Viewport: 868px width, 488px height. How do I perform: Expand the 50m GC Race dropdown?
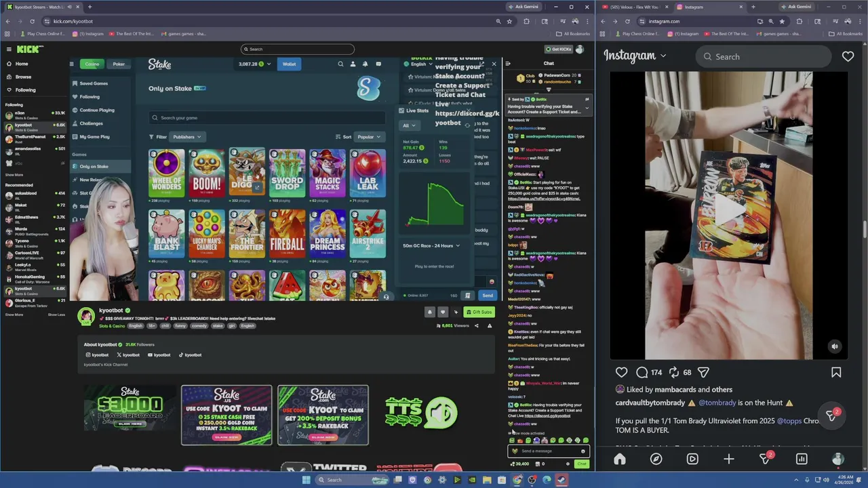[x=431, y=245]
